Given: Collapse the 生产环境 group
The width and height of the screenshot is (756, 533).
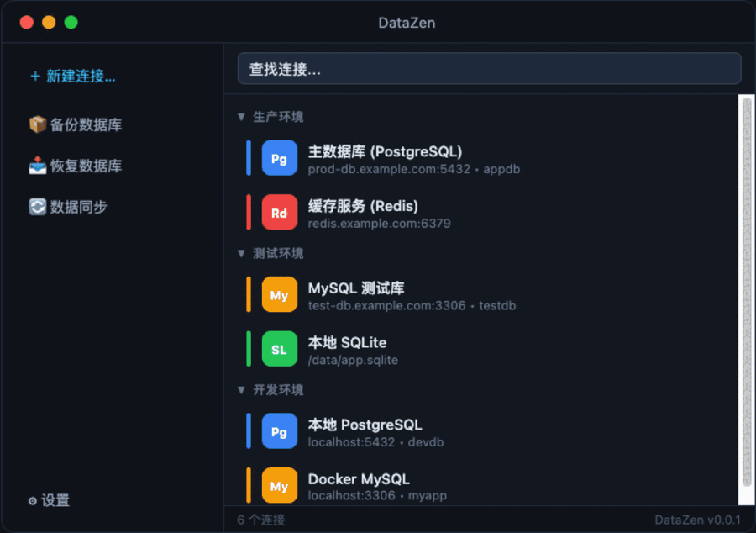Looking at the screenshot, I should tap(242, 117).
